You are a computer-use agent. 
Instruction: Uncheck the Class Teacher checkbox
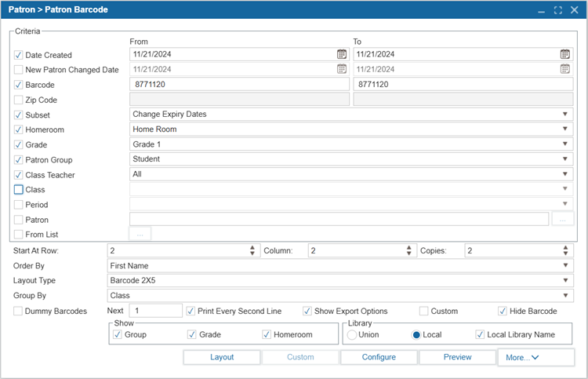(x=18, y=175)
